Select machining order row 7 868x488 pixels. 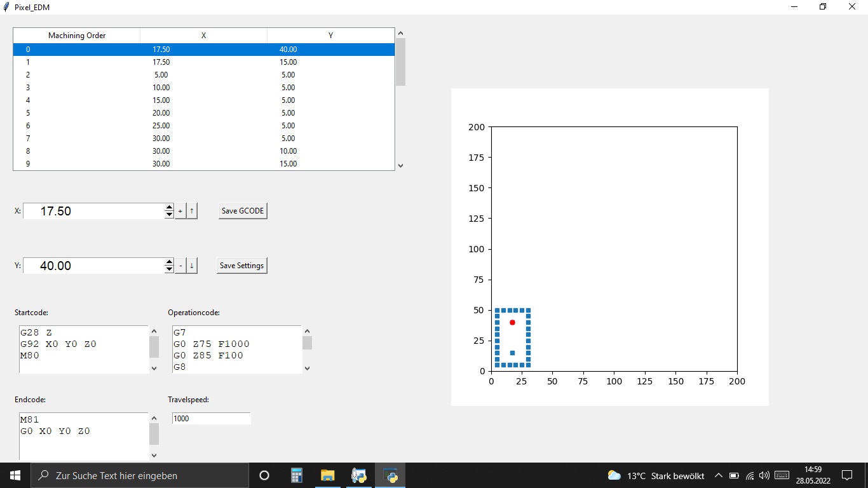click(204, 139)
